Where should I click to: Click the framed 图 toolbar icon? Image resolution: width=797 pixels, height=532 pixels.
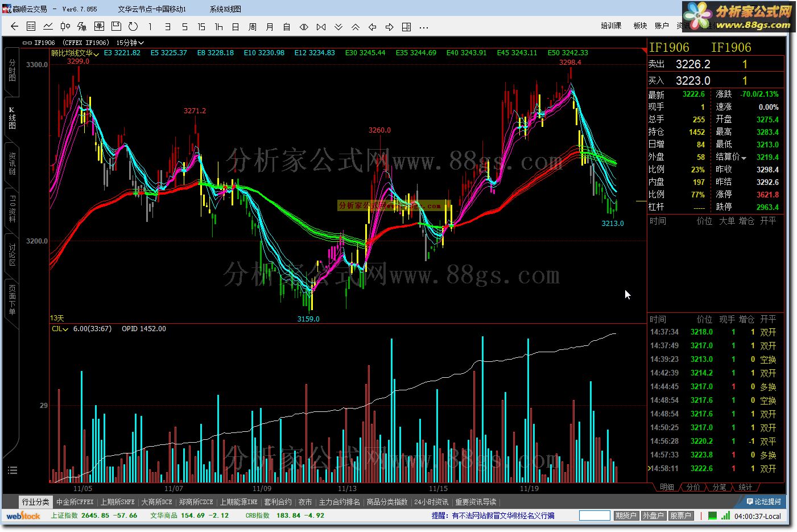99,26
